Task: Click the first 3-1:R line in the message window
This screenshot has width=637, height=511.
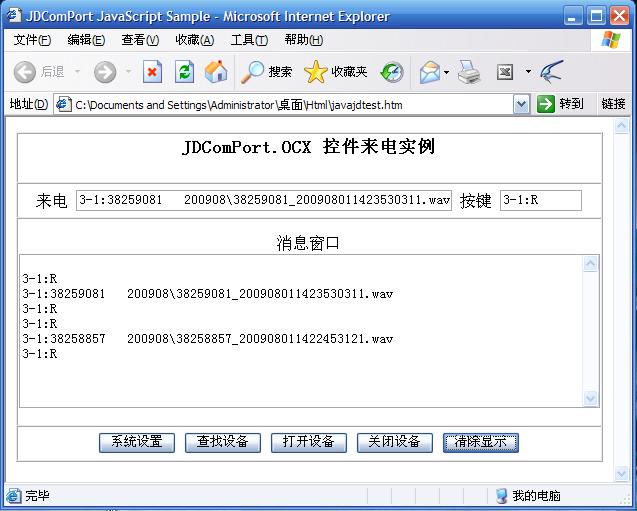Action: pos(40,279)
